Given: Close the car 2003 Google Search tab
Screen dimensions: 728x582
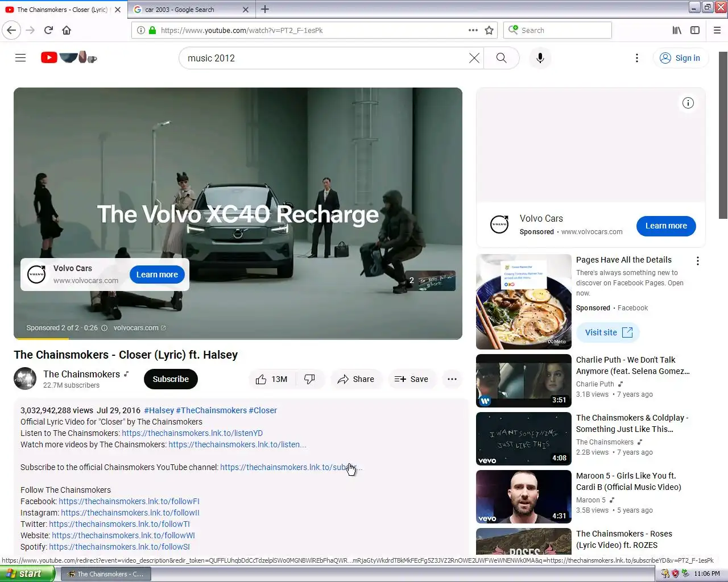Looking at the screenshot, I should click(x=246, y=10).
